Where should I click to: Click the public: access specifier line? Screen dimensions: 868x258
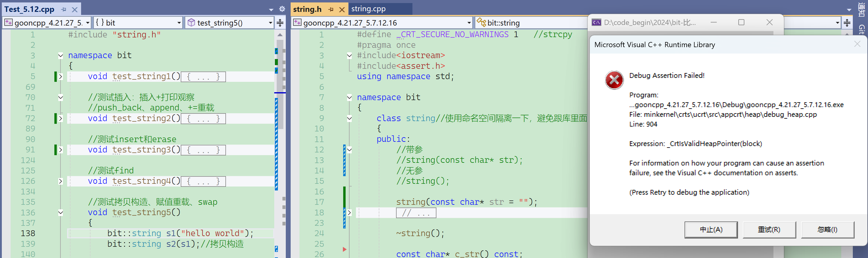(x=393, y=139)
